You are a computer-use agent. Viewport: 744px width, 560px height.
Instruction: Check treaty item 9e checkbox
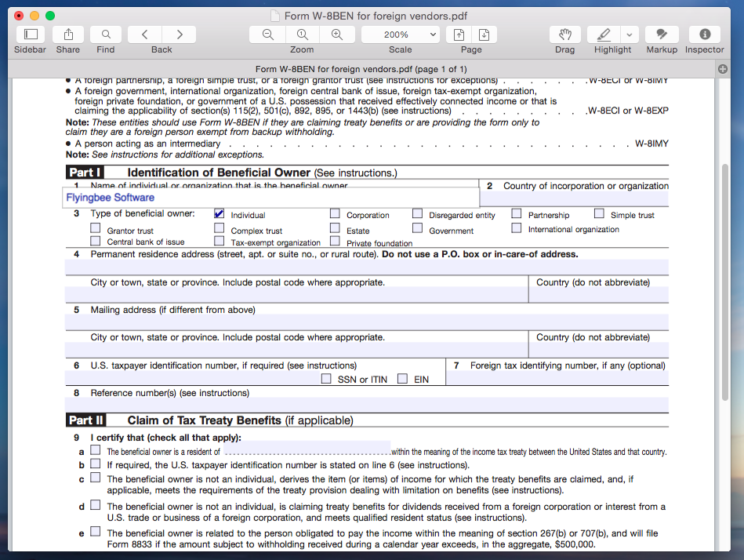96,532
